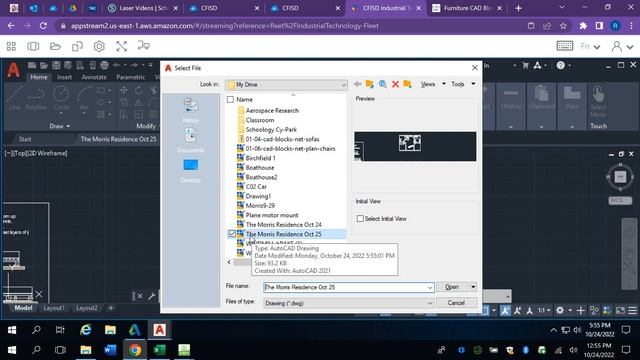Click the drawing preview thumbnail
This screenshot has width=640, height=360.
point(415,146)
